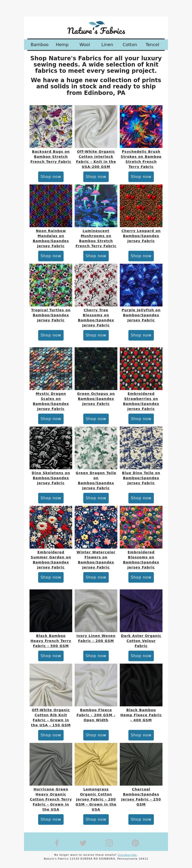Click Luminescent Mushrooms fabric image
Screen dimensions: 192x868
coord(96,206)
